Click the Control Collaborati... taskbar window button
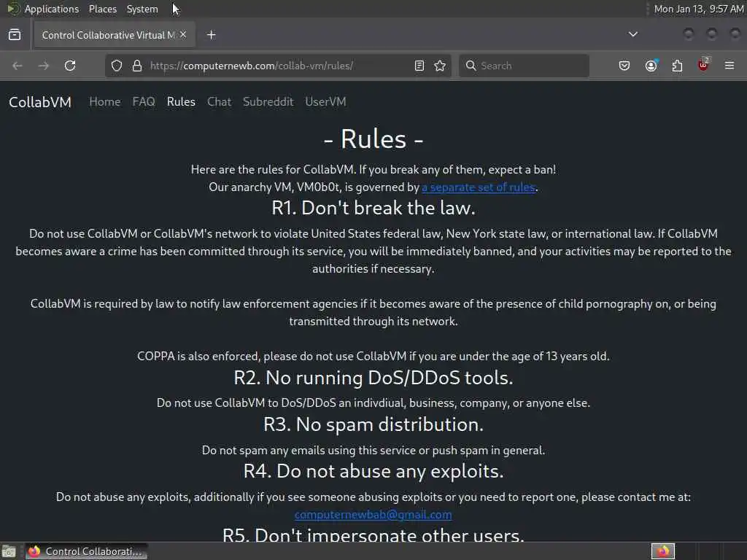Viewport: 747px width, 560px height. pos(87,551)
